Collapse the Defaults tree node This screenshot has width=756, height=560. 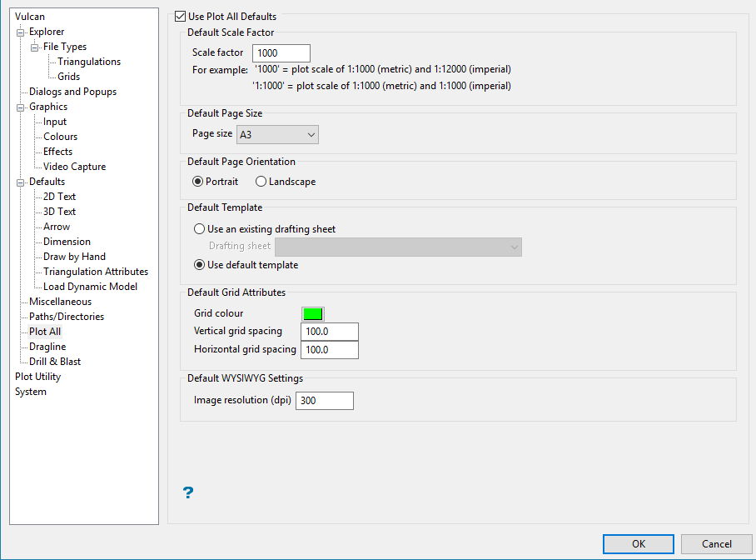(20, 182)
